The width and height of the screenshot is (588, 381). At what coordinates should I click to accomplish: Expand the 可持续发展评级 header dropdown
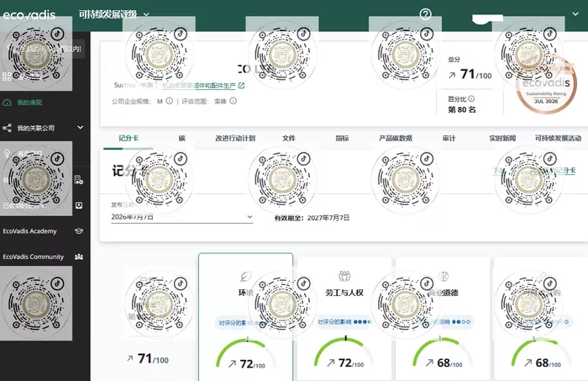pyautogui.click(x=113, y=14)
